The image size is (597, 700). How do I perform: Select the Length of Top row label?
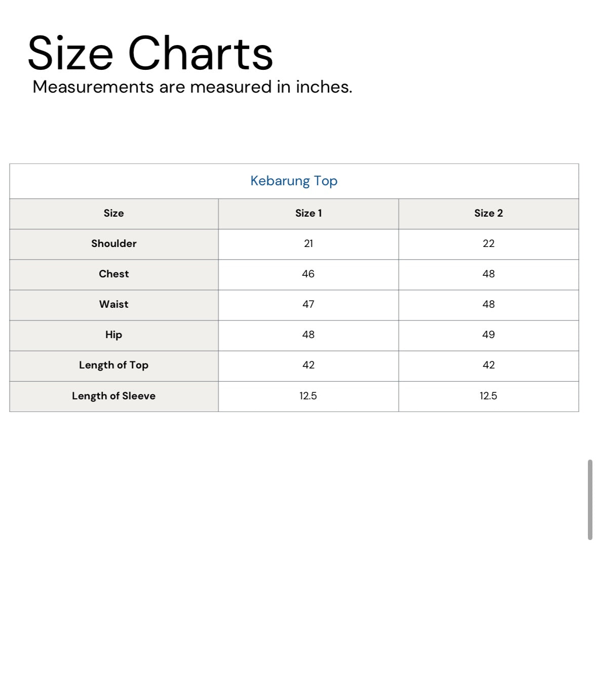[x=114, y=365]
